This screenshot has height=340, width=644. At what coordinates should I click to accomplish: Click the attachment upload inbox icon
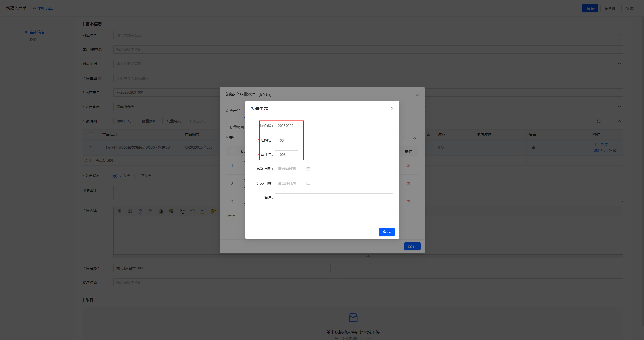click(x=353, y=317)
